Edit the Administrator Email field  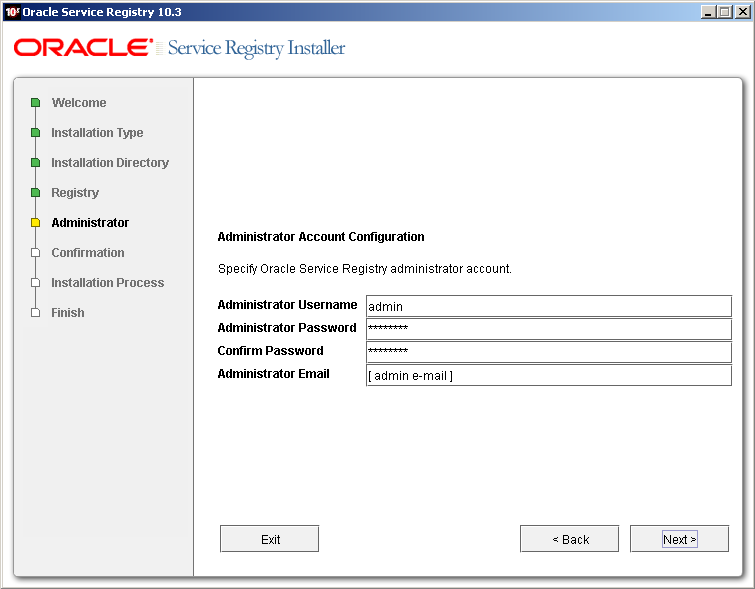(548, 375)
